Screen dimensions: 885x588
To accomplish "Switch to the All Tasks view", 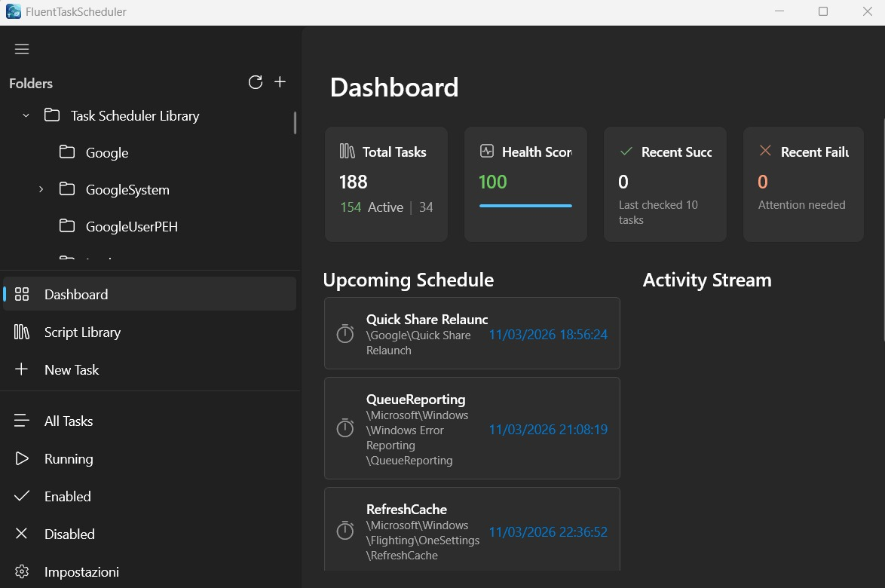I will (x=69, y=421).
